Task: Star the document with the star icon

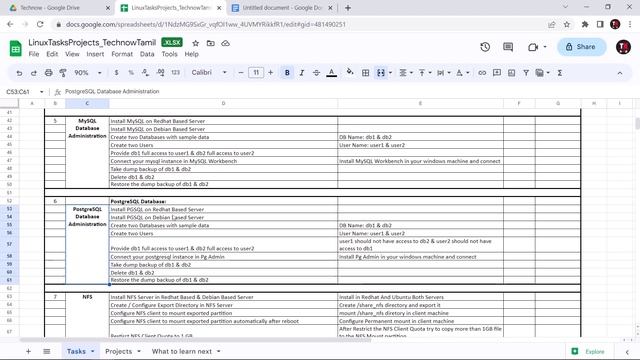Action: pyautogui.click(x=196, y=43)
